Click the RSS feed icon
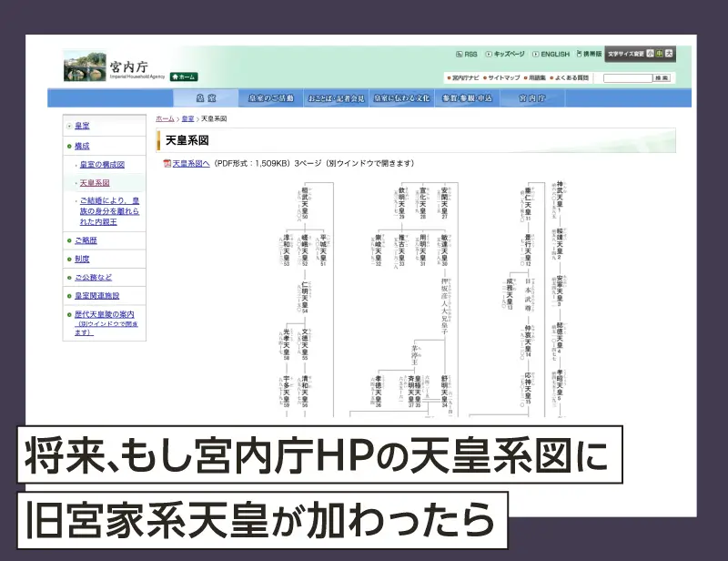The width and height of the screenshot is (728, 561). (x=460, y=53)
